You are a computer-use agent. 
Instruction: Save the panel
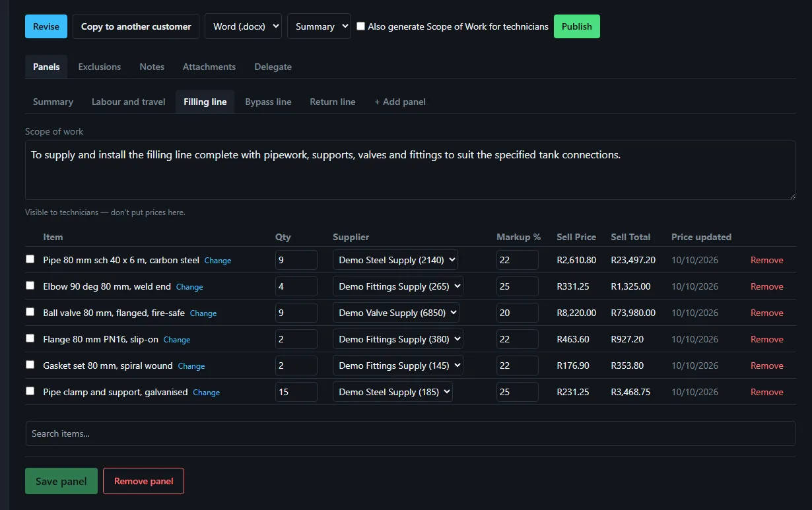click(61, 481)
